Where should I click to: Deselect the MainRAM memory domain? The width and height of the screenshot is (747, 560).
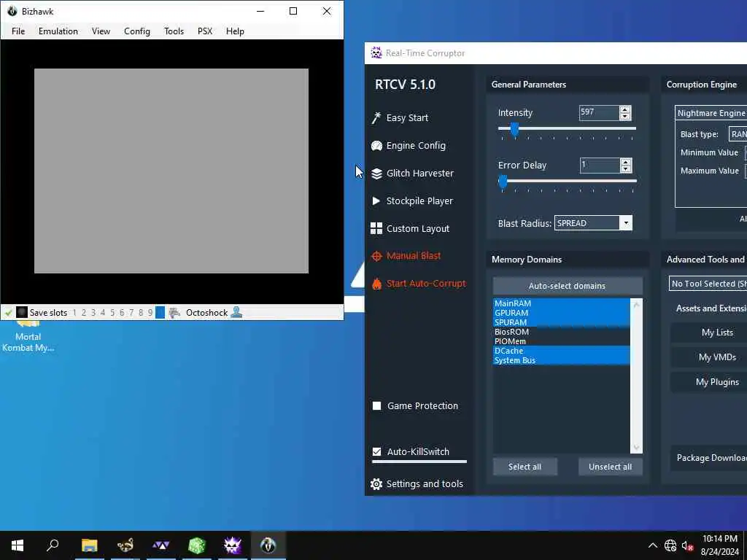[x=561, y=303]
